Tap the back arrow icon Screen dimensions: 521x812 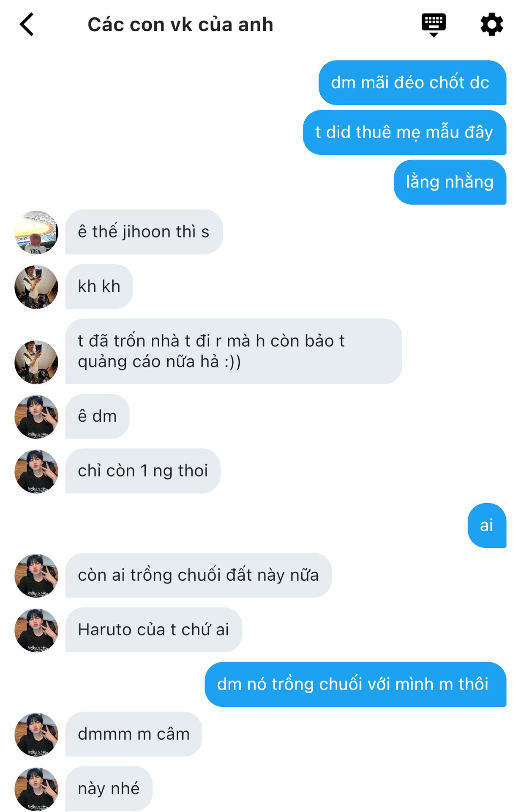(27, 25)
